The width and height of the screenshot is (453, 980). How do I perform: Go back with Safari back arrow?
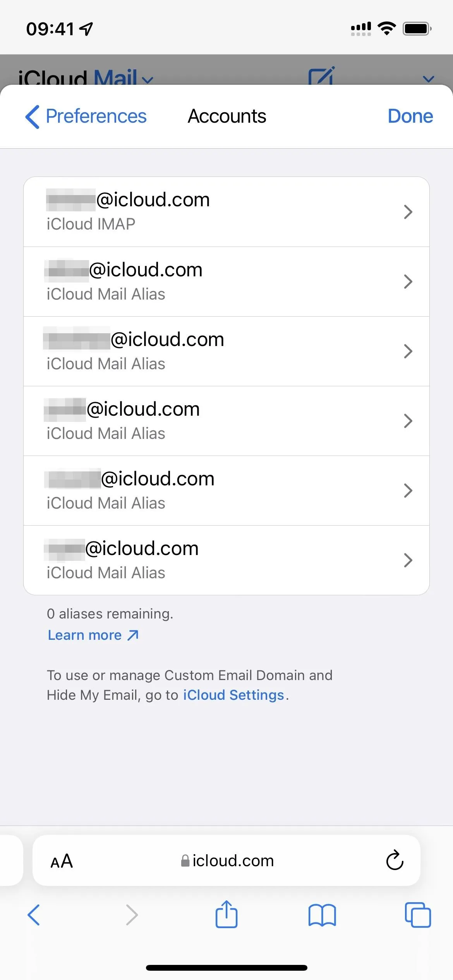34,915
